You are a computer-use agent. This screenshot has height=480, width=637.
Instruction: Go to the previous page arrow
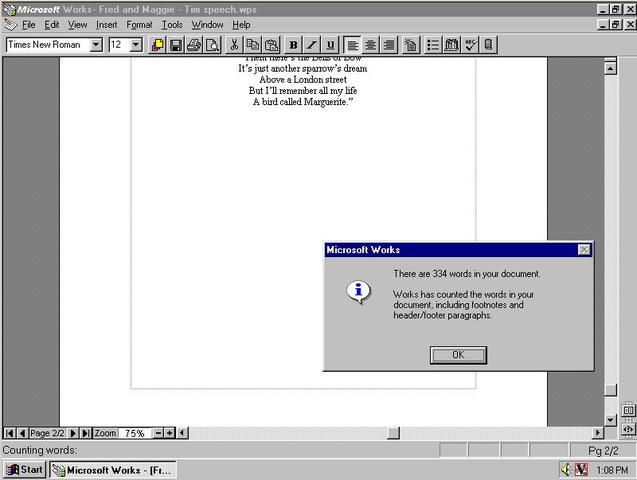22,433
